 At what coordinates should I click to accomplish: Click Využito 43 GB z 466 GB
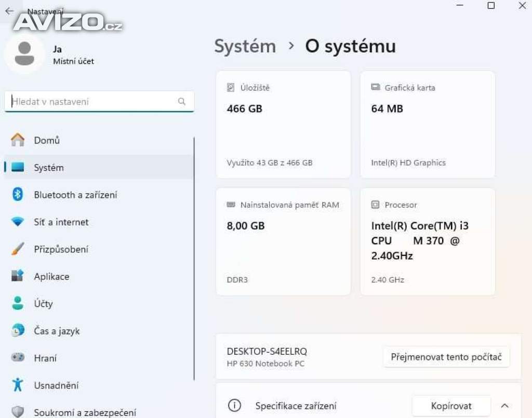270,163
